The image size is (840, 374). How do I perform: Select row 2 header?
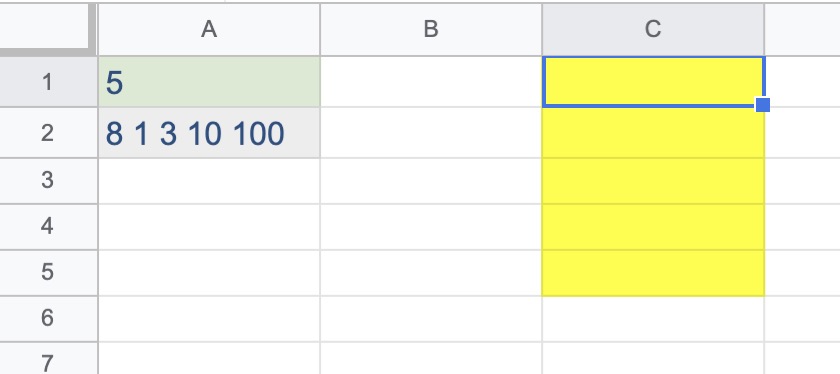coord(48,133)
